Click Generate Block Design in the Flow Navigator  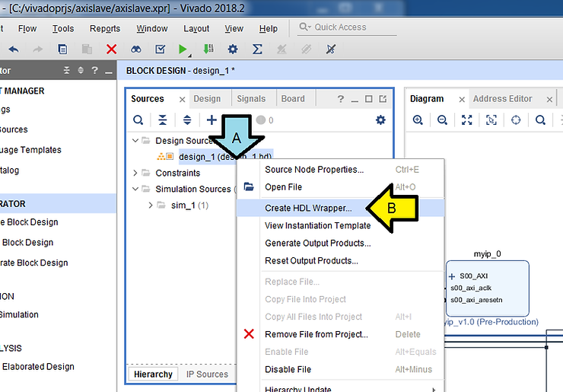[x=33, y=263]
